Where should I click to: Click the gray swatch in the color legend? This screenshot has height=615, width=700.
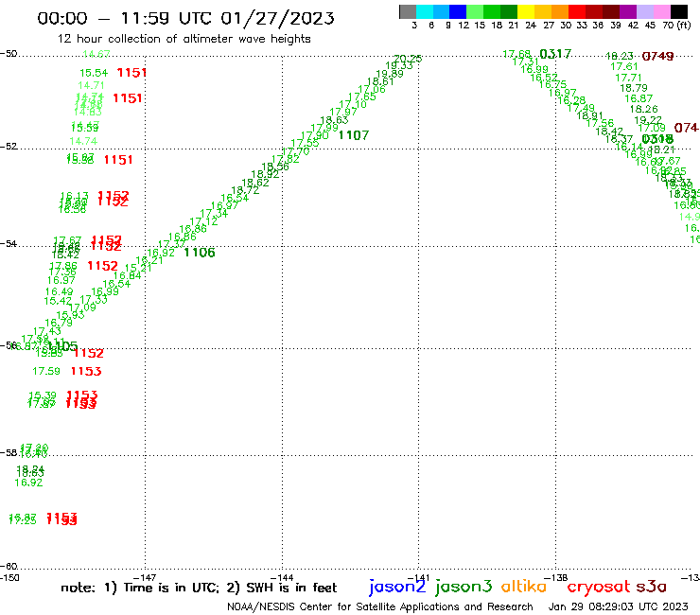(408, 11)
